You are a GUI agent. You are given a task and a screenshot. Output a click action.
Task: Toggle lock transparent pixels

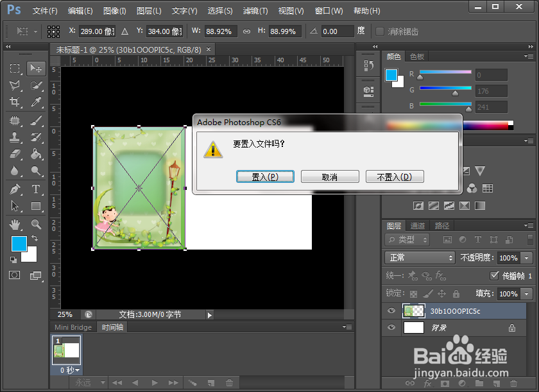413,294
